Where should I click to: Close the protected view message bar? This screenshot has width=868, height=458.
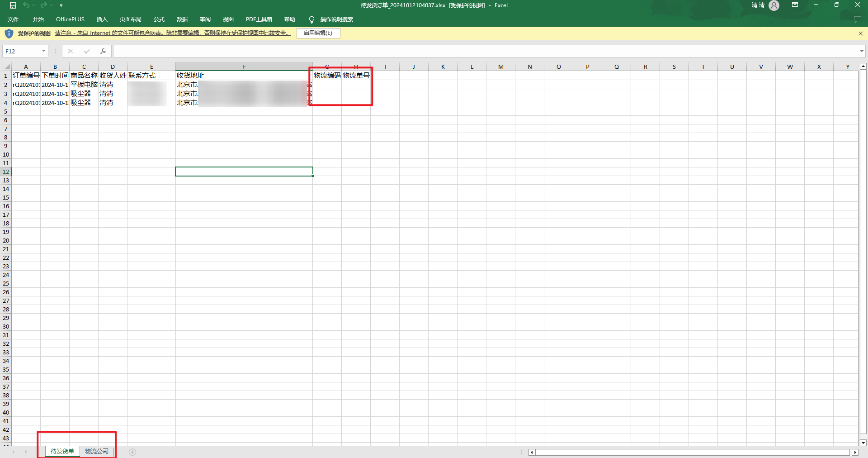(860, 33)
